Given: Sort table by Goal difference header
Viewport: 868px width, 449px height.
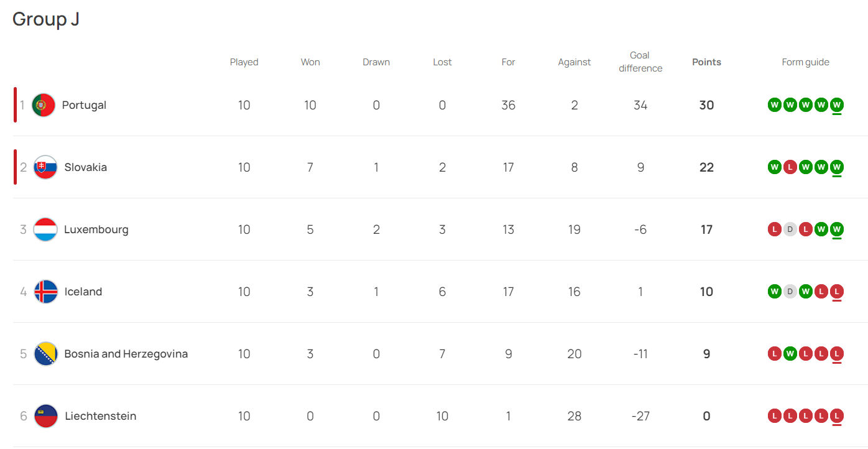Looking at the screenshot, I should pyautogui.click(x=640, y=62).
